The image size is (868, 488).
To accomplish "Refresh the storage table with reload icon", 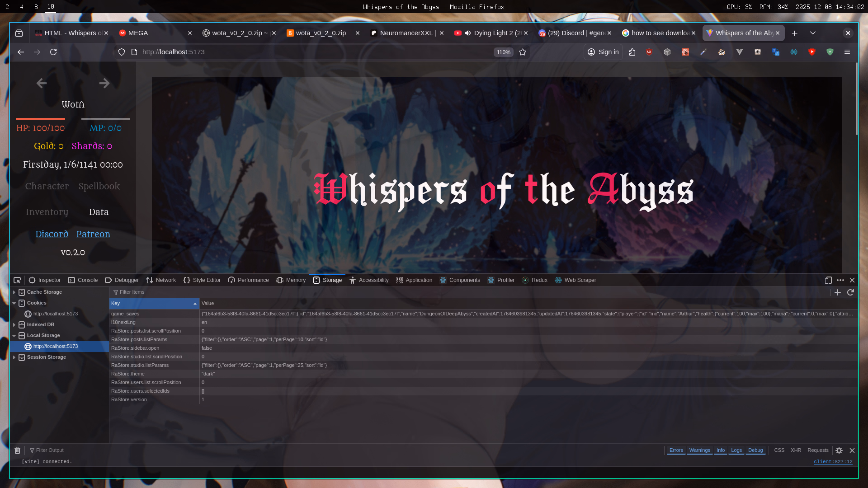I will tap(850, 292).
